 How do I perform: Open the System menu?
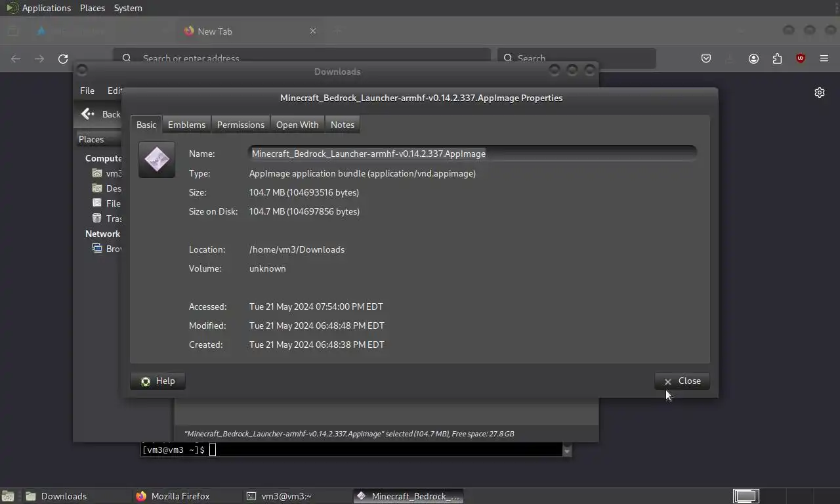pyautogui.click(x=128, y=8)
